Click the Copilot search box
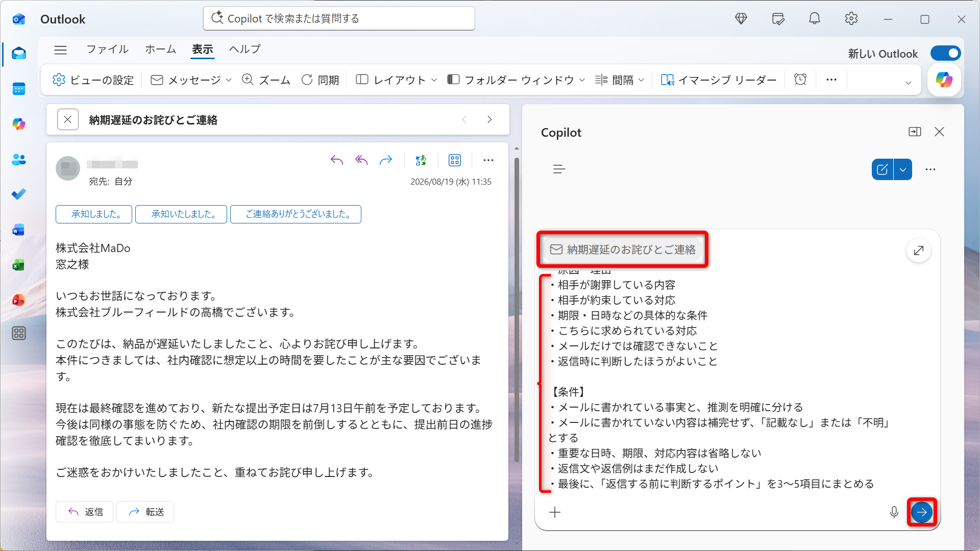The image size is (980, 551). coord(339,19)
